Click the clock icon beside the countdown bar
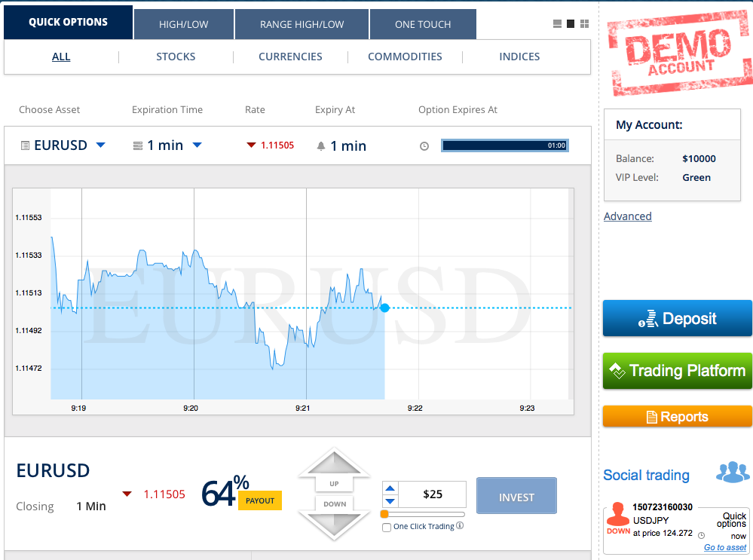This screenshot has height=560, width=753. [x=424, y=146]
